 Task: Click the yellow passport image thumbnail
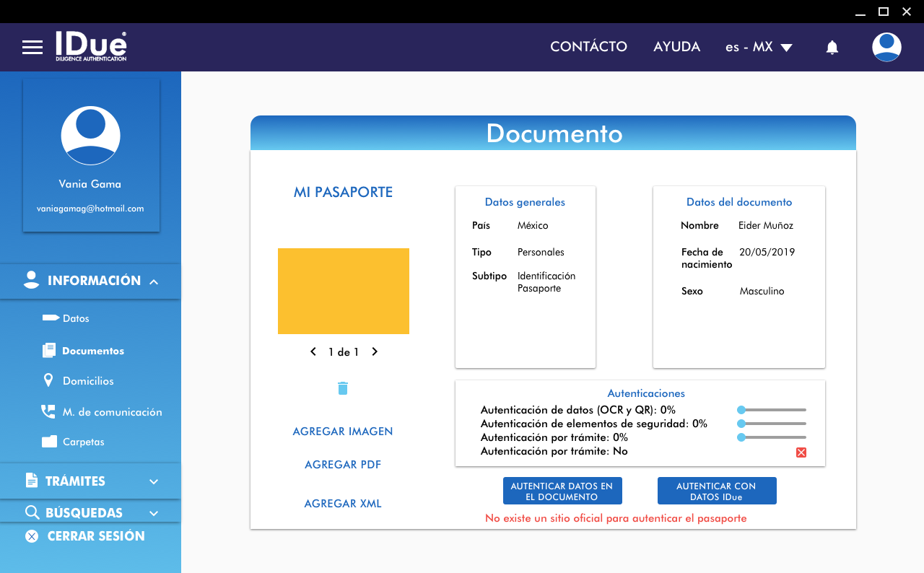(344, 291)
